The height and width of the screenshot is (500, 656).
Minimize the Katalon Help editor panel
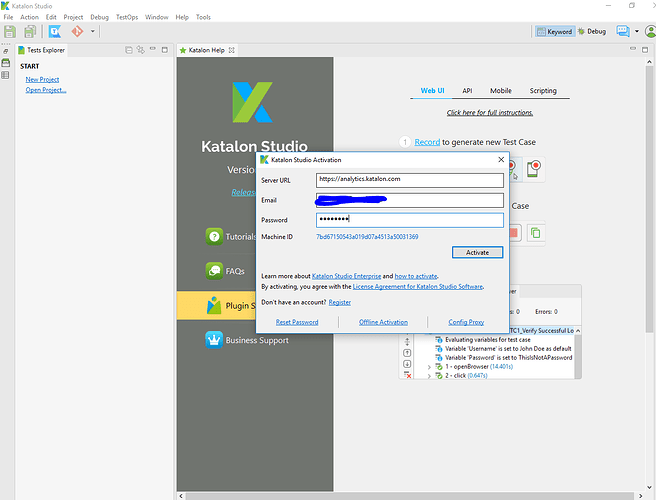point(633,49)
